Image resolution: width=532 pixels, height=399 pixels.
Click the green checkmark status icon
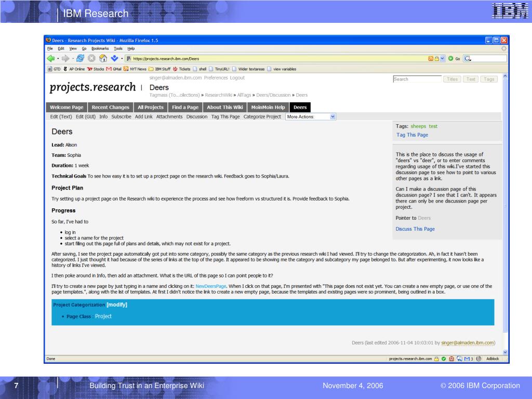(x=444, y=358)
